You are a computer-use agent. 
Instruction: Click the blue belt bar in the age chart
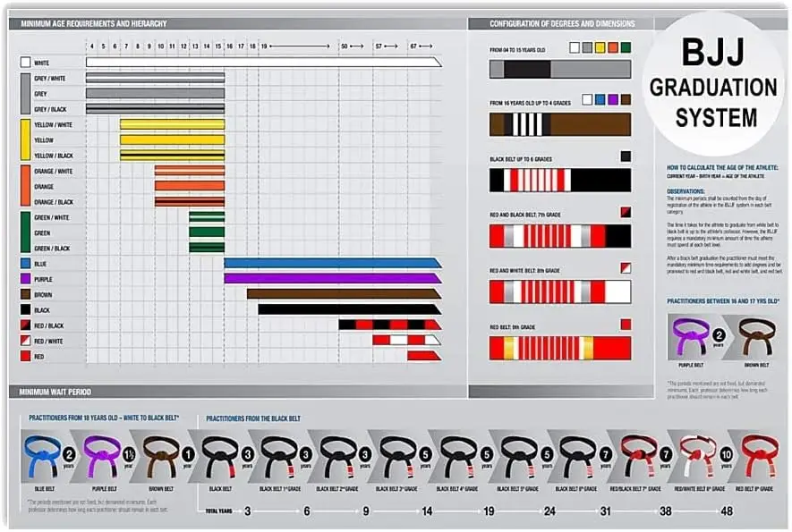click(x=333, y=263)
